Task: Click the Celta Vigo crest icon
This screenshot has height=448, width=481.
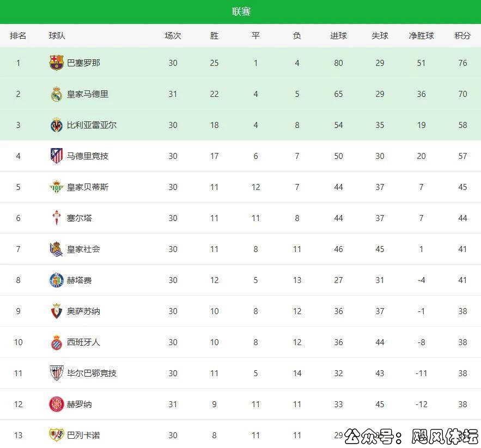Action: pos(57,218)
